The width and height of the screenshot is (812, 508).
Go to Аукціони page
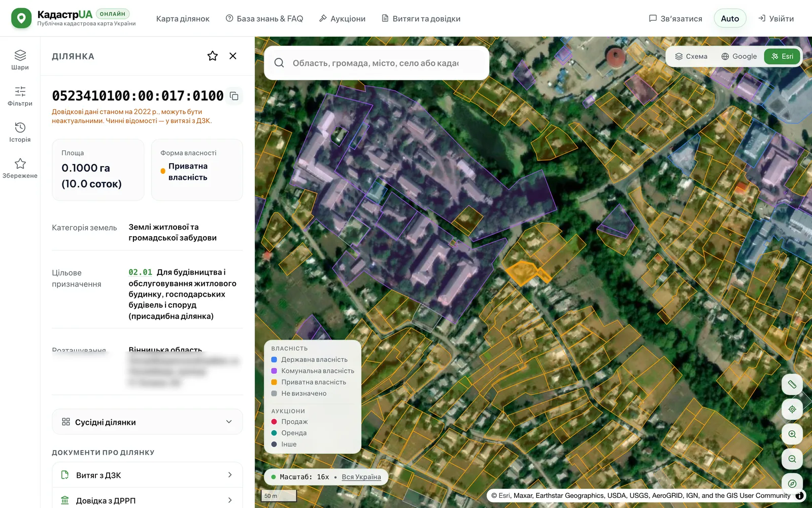[x=342, y=19]
